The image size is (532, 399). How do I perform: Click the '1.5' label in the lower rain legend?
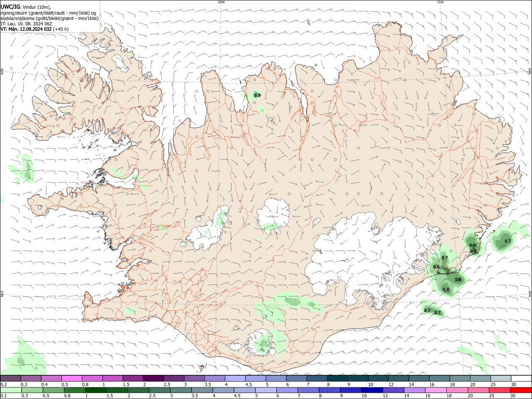110,396
